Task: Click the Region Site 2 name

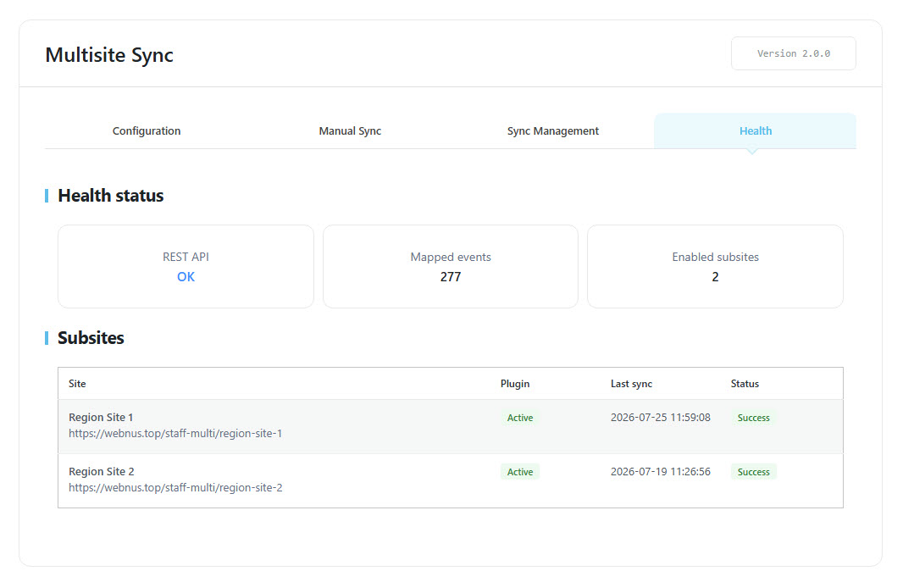Action: click(x=102, y=471)
